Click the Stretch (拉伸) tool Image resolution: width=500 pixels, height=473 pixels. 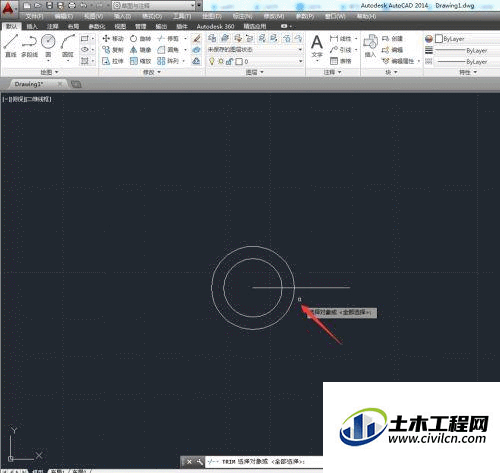click(x=113, y=61)
